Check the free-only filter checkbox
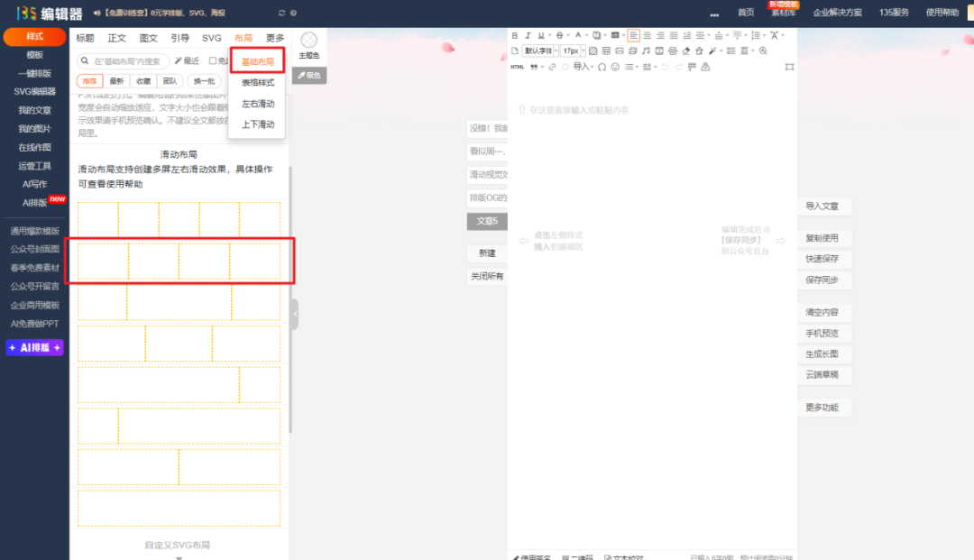Screen dimensions: 974x560 point(213,60)
